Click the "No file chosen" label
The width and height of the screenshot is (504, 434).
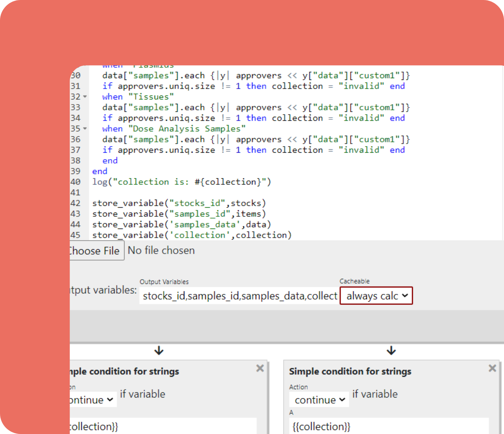pos(161,250)
